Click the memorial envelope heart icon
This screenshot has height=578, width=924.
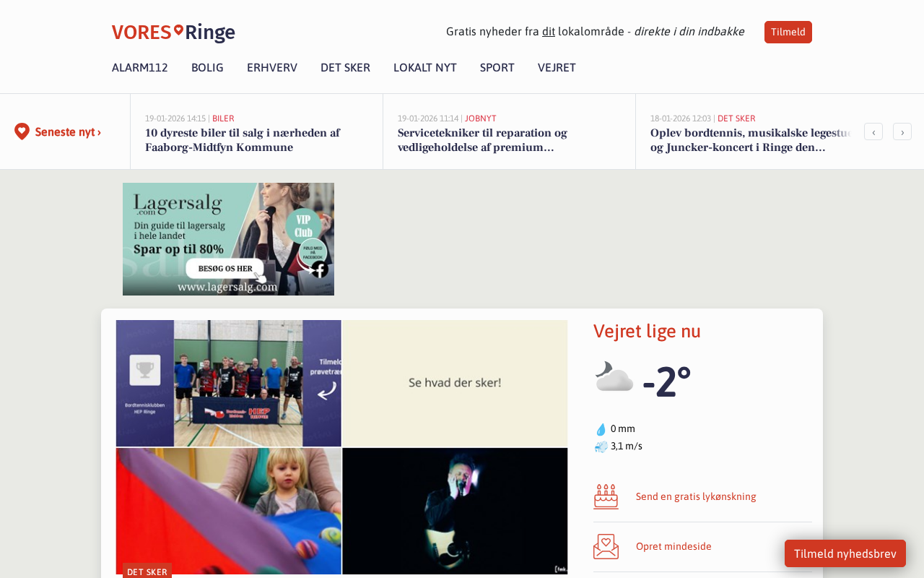[x=606, y=546]
